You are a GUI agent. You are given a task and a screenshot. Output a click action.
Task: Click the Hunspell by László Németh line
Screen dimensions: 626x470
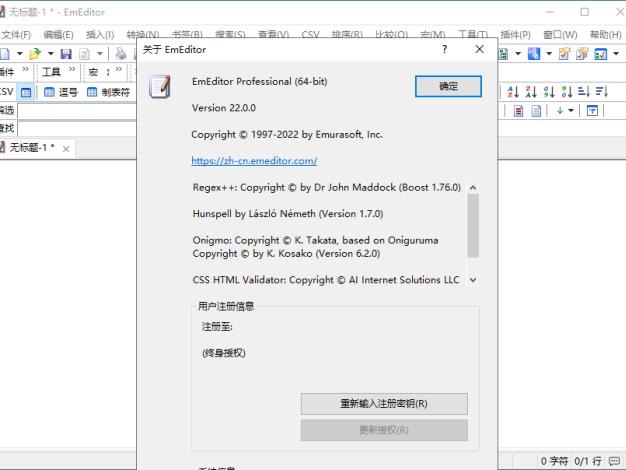288,214
